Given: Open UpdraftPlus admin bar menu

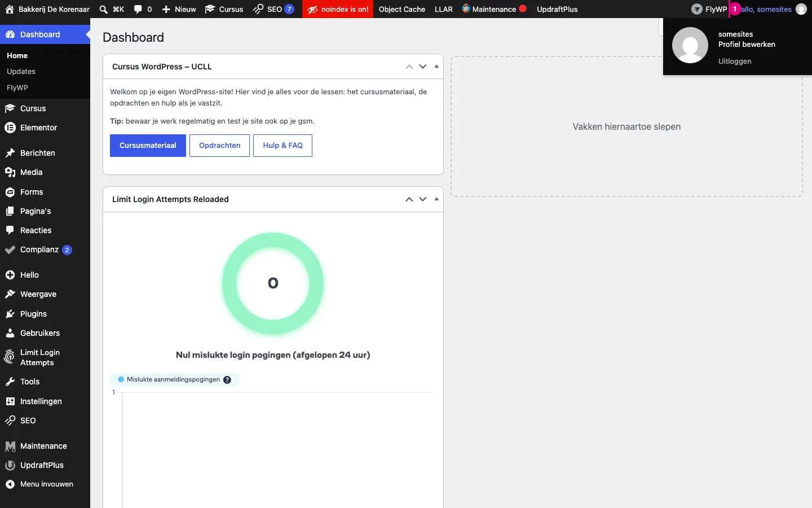Looking at the screenshot, I should click(x=557, y=9).
